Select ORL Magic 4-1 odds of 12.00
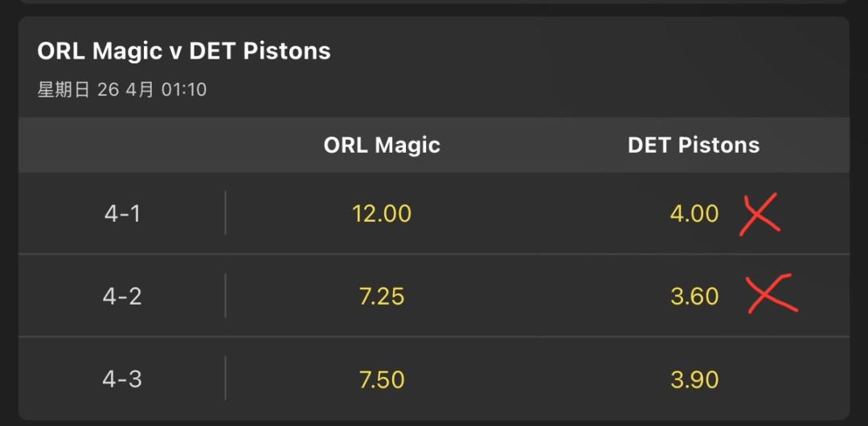The width and height of the screenshot is (868, 426). click(382, 214)
